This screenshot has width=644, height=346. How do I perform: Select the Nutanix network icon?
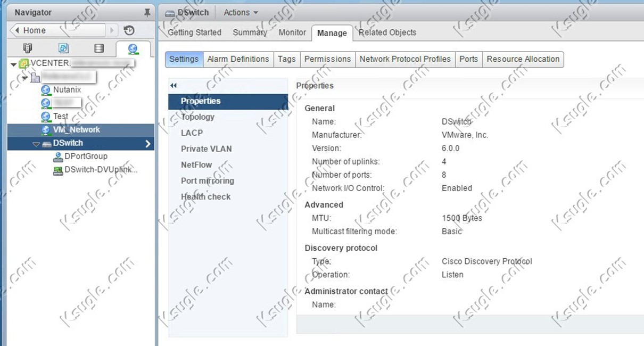[46, 90]
